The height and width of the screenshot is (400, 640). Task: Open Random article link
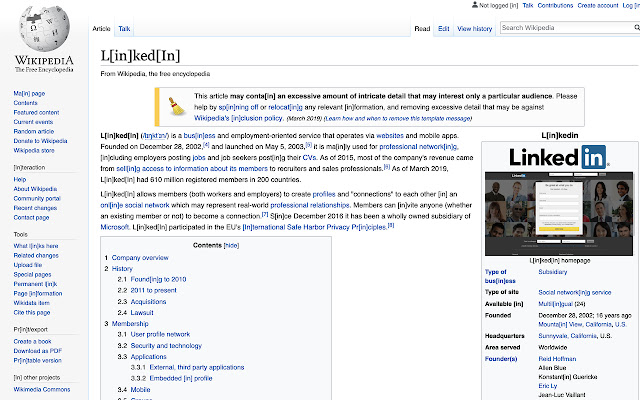click(33, 131)
